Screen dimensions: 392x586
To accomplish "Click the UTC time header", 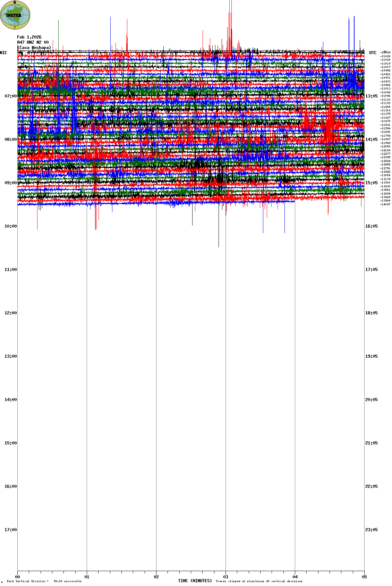I will click(373, 53).
